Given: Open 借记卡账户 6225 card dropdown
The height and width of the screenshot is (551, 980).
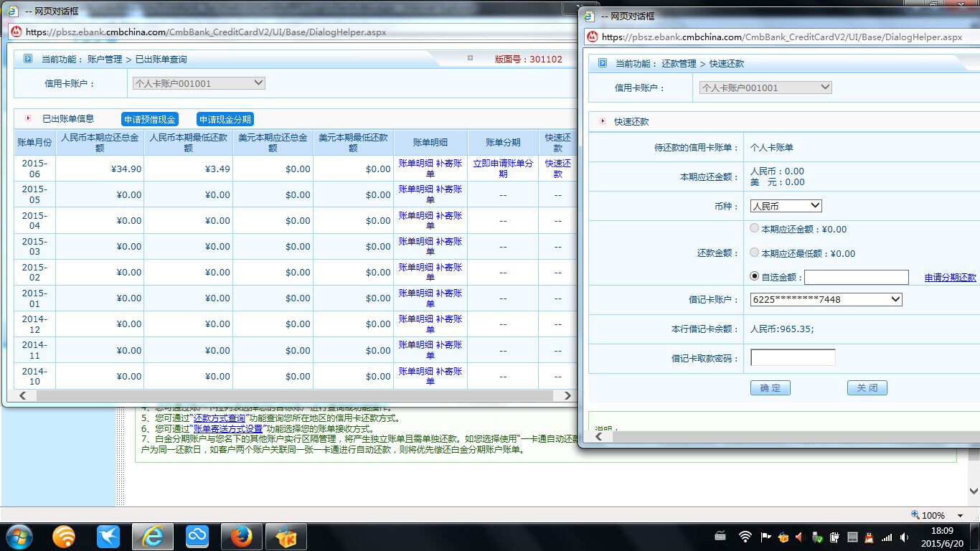Looking at the screenshot, I should tap(826, 299).
